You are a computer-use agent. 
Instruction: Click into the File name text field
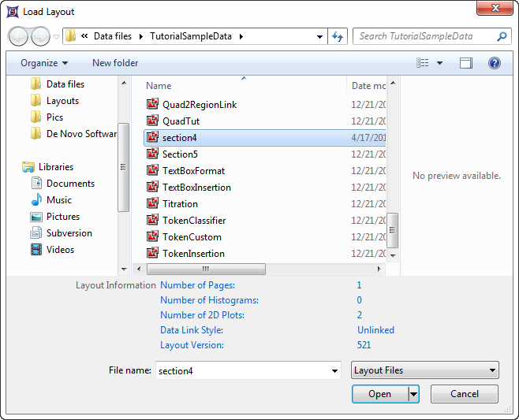tap(241, 370)
